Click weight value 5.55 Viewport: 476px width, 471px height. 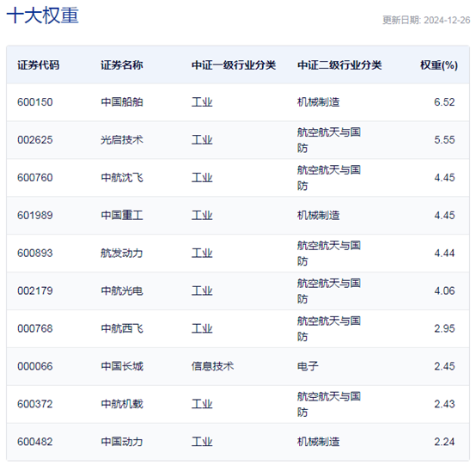(444, 140)
